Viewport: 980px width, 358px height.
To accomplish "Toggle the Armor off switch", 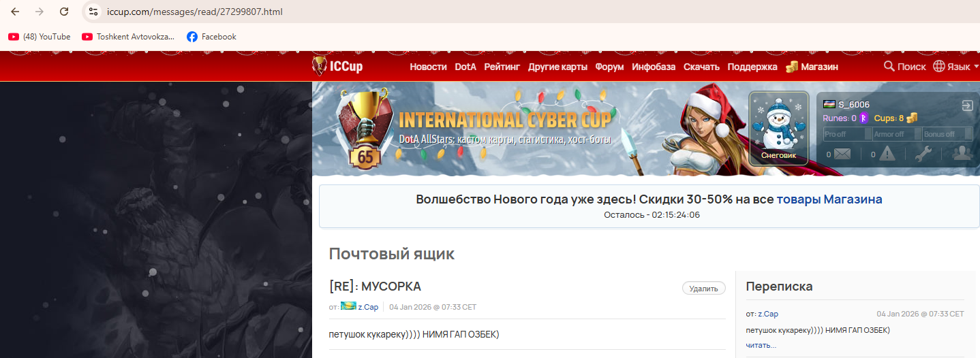I will tap(896, 134).
